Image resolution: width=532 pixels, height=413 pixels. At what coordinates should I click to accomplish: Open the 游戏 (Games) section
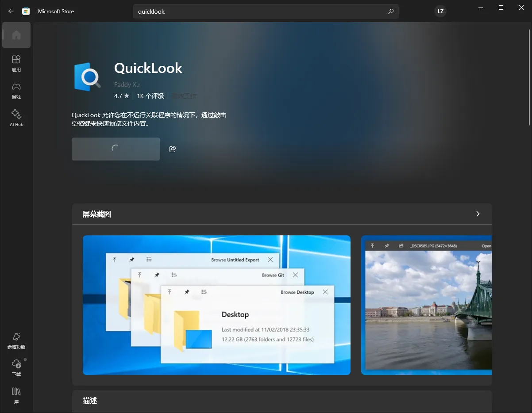(16, 91)
